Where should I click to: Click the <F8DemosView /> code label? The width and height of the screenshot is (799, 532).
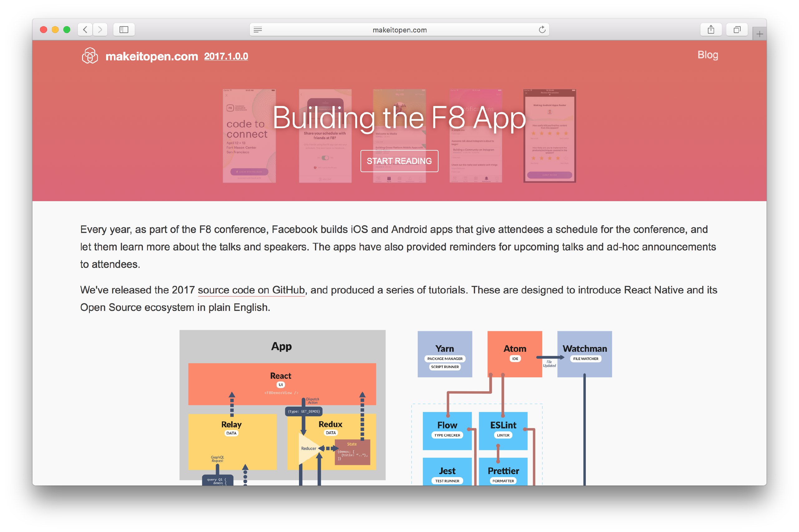pyautogui.click(x=281, y=393)
